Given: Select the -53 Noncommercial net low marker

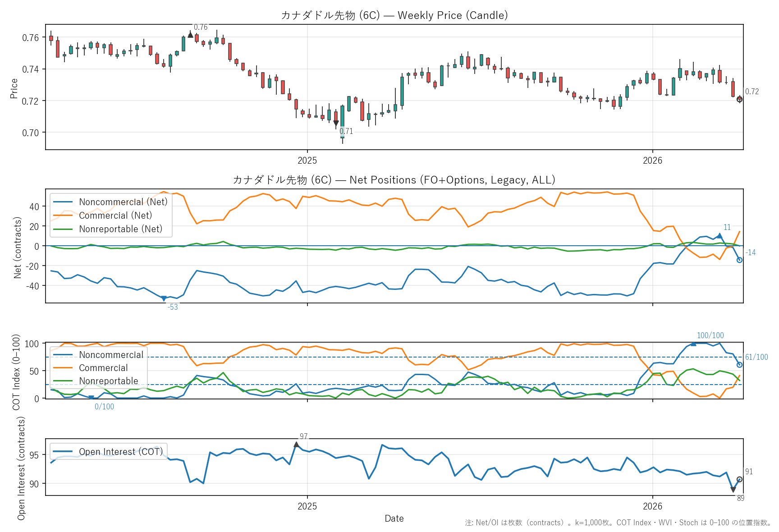Looking at the screenshot, I should tap(164, 298).
